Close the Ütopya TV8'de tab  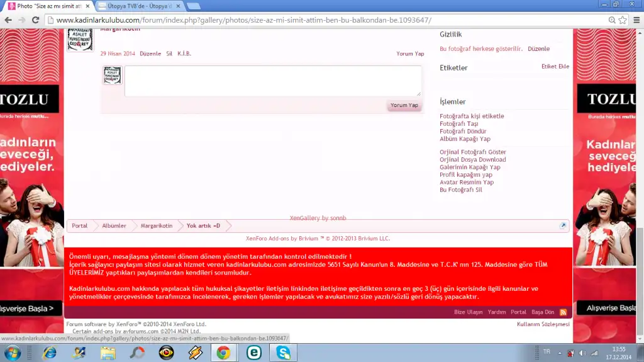click(178, 6)
